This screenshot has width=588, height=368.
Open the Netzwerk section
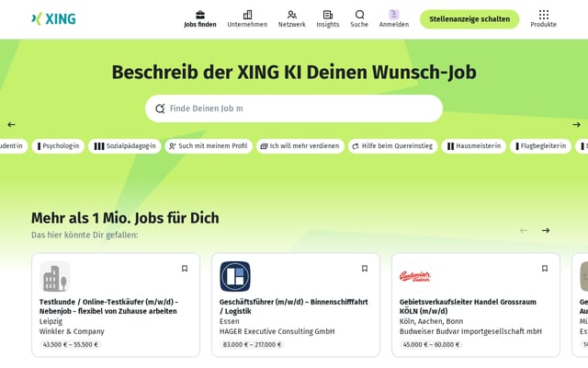point(292,19)
